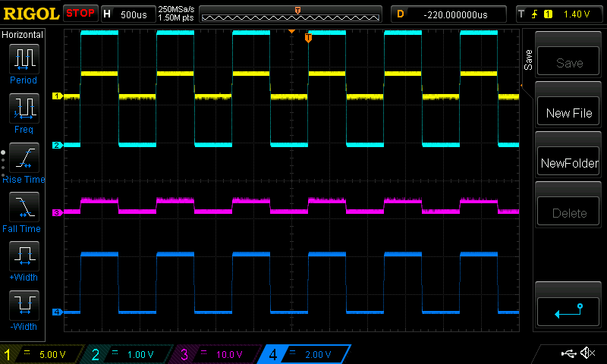Viewport: 607px width, 364px height.
Task: Click the cyan channel 2 ground marker
Action: 58,145
